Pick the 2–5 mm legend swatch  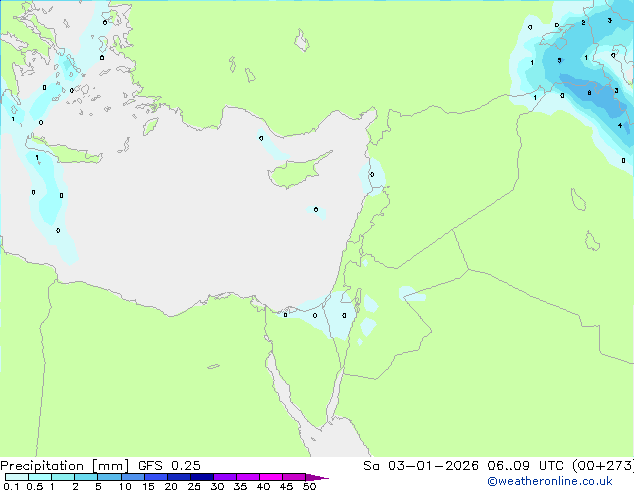tap(86, 477)
